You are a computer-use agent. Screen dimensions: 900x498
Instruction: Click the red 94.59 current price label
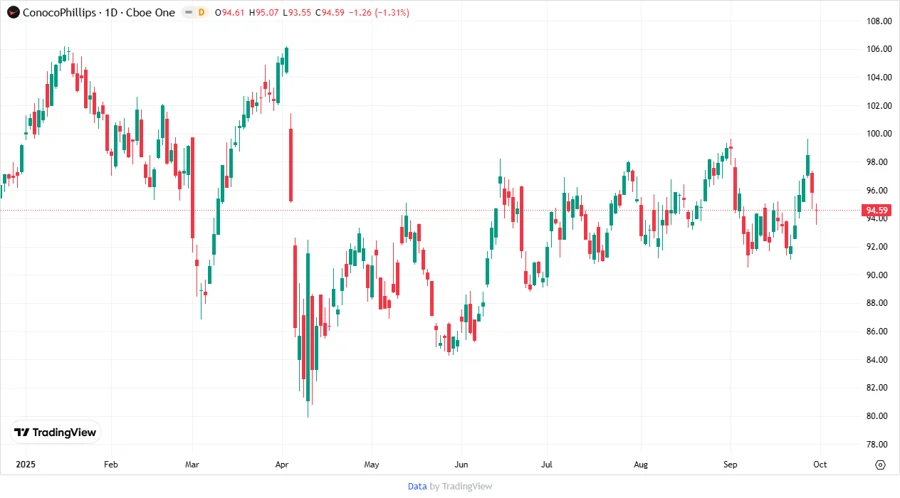coord(877,210)
